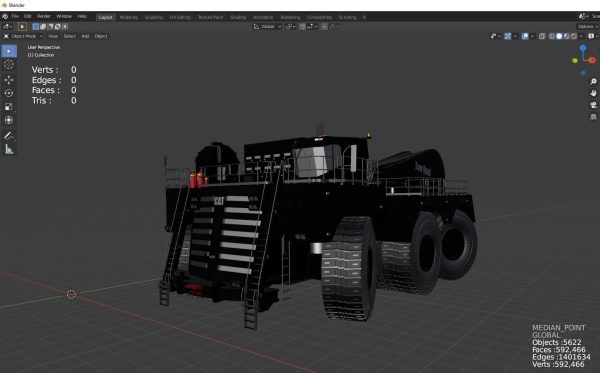Screen dimensions: 600x373
Task: Switch to material preview shading
Action: point(566,36)
